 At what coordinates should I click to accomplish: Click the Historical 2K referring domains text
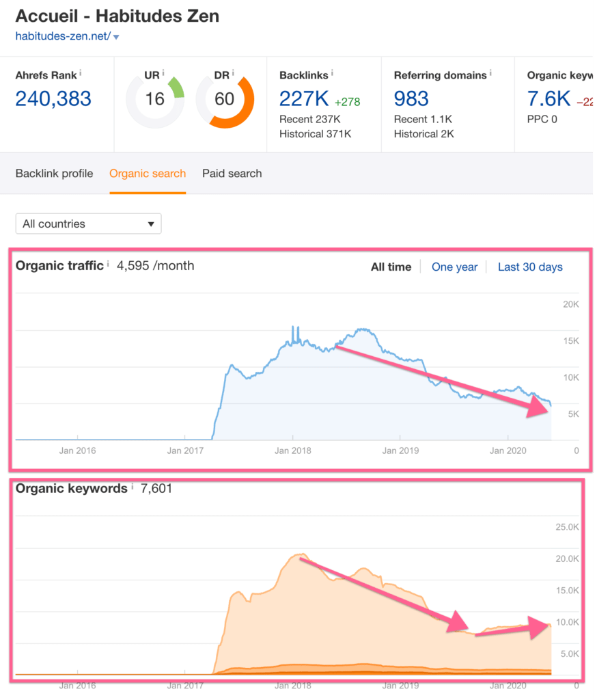[x=424, y=134]
